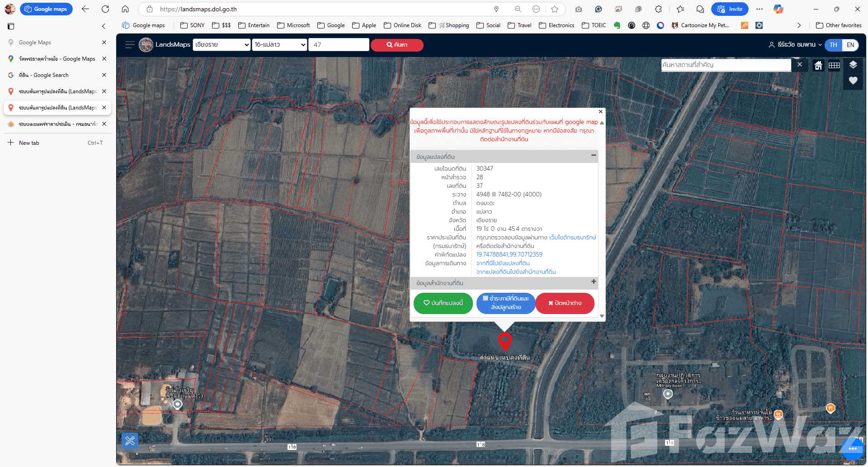Click the red ค้นหา search button
The image size is (868, 467).
[x=397, y=45]
